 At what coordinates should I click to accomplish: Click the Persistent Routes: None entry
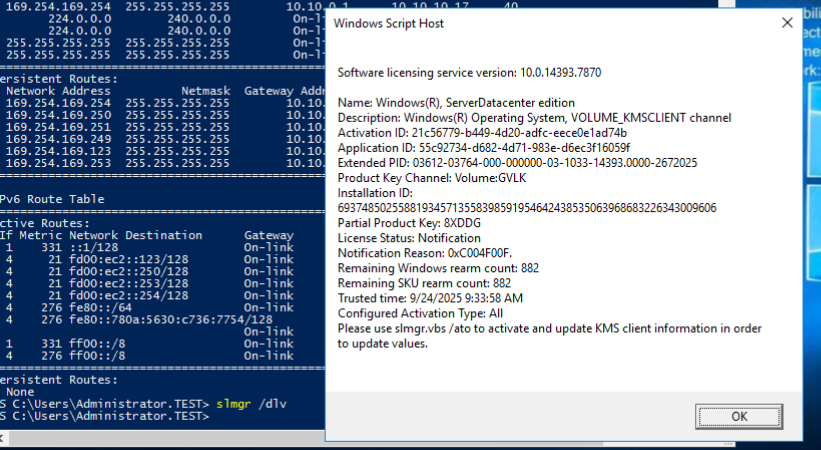point(20,392)
